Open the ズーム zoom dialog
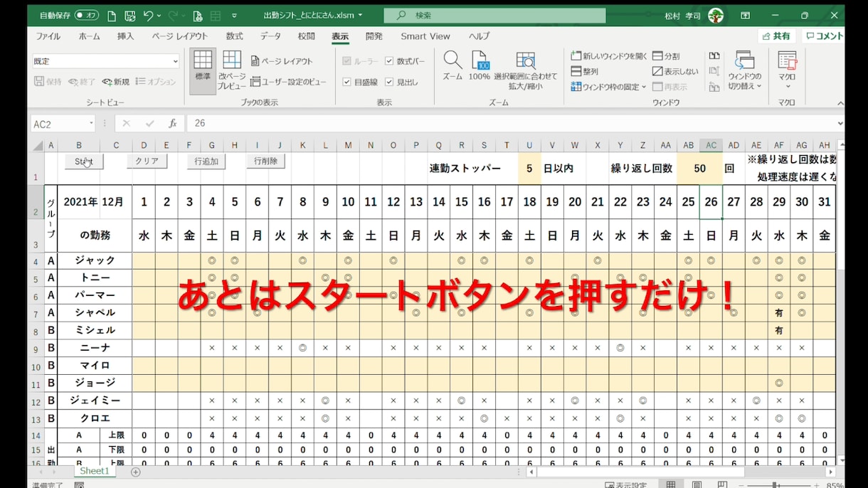 click(452, 65)
